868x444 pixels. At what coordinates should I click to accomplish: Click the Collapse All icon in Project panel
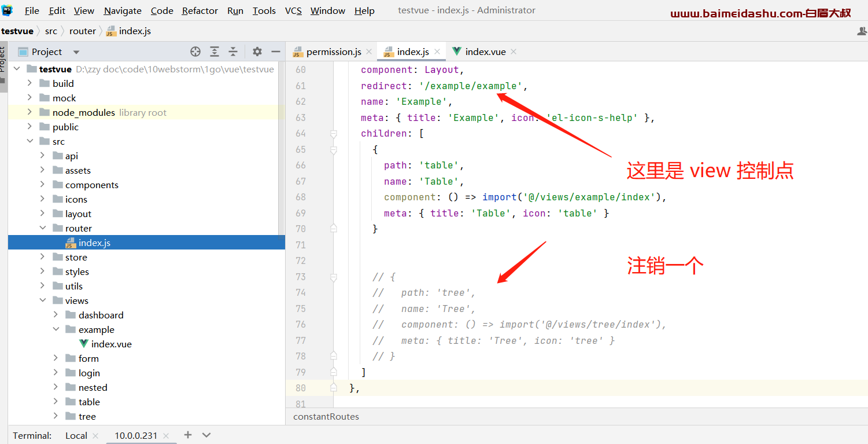[x=233, y=52]
